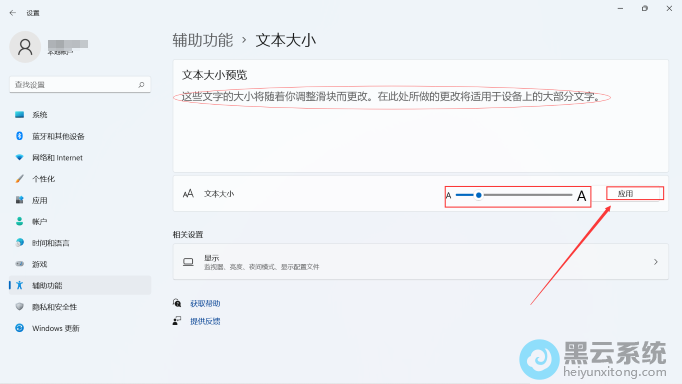682x384 pixels.
Task: Click the 隐私和安全性 shield icon
Action: [x=20, y=307]
